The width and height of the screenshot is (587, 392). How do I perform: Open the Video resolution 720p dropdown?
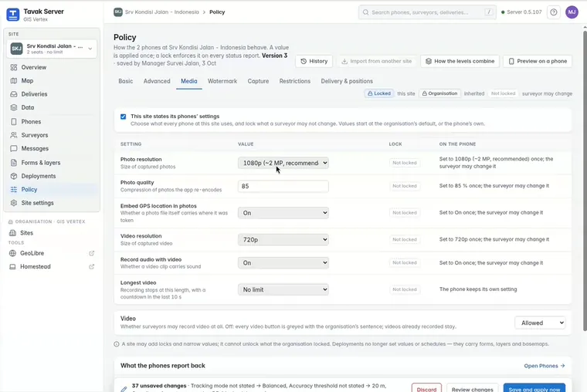click(283, 239)
